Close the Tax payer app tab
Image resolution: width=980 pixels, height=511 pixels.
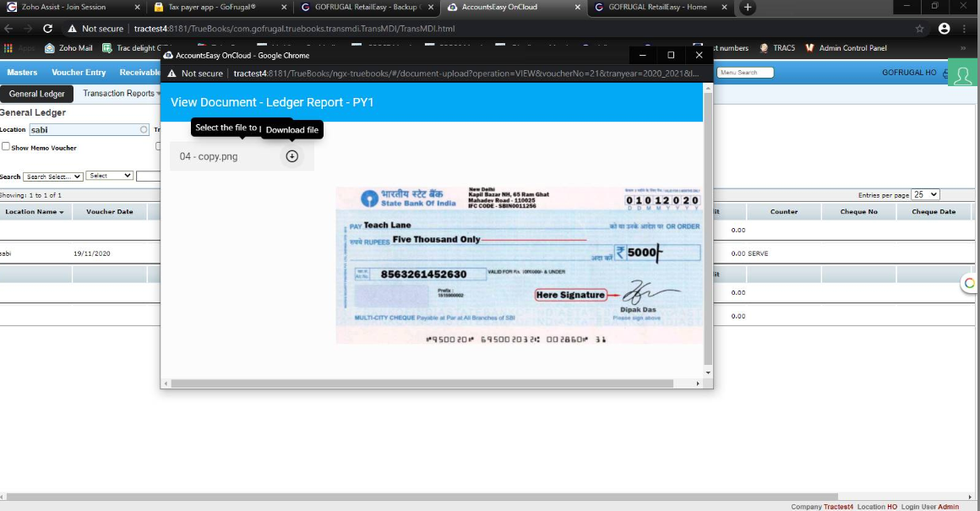[285, 8]
